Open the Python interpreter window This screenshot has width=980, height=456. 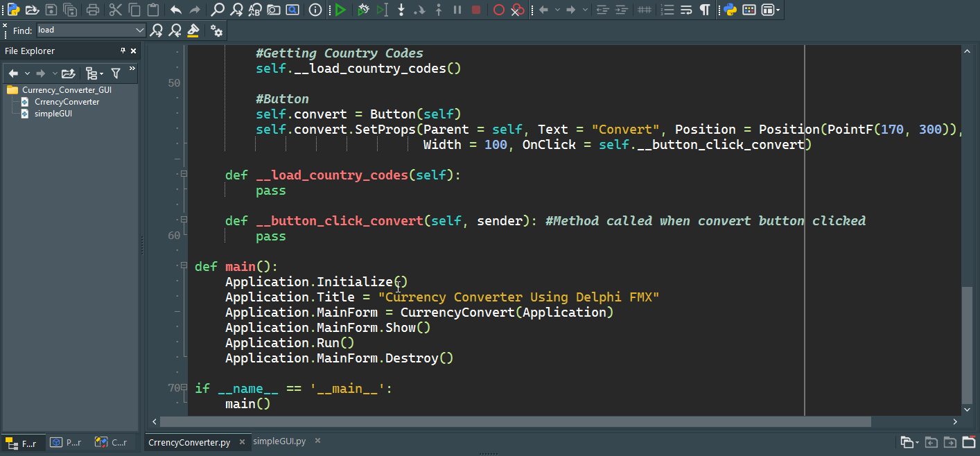point(731,10)
